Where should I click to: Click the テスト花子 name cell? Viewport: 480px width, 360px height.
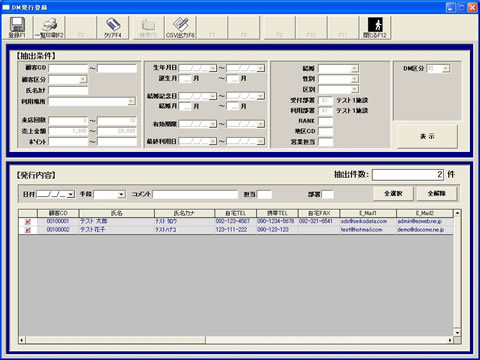[117, 230]
